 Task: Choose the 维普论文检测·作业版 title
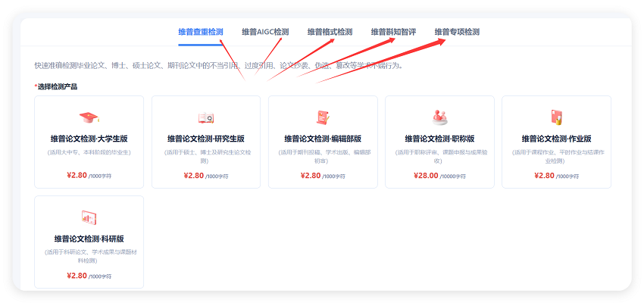pos(557,139)
